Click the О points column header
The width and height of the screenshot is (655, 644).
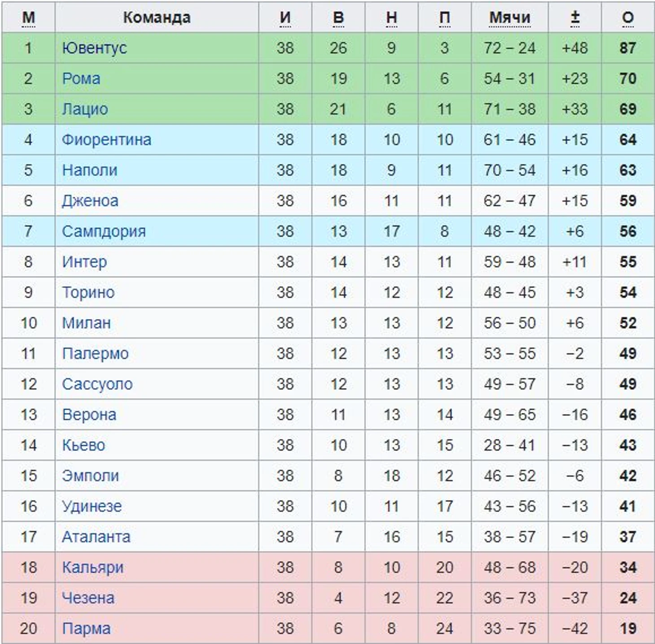click(628, 18)
